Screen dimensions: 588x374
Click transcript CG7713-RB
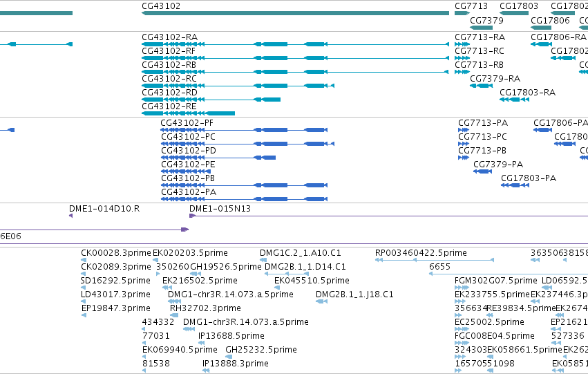click(479, 65)
